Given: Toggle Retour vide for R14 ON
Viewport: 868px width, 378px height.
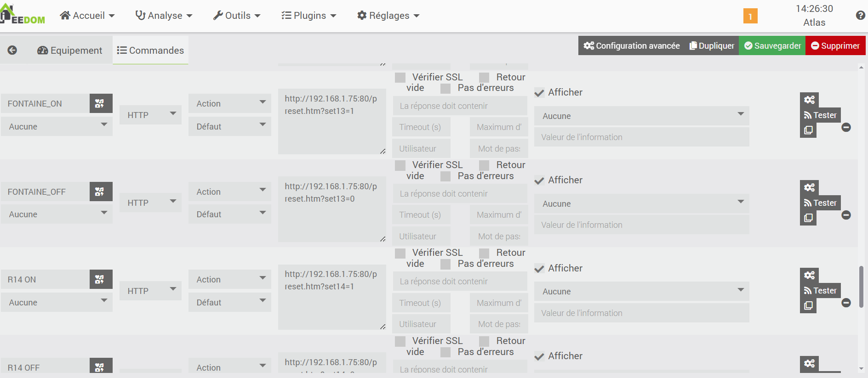Looking at the screenshot, I should coord(484,253).
